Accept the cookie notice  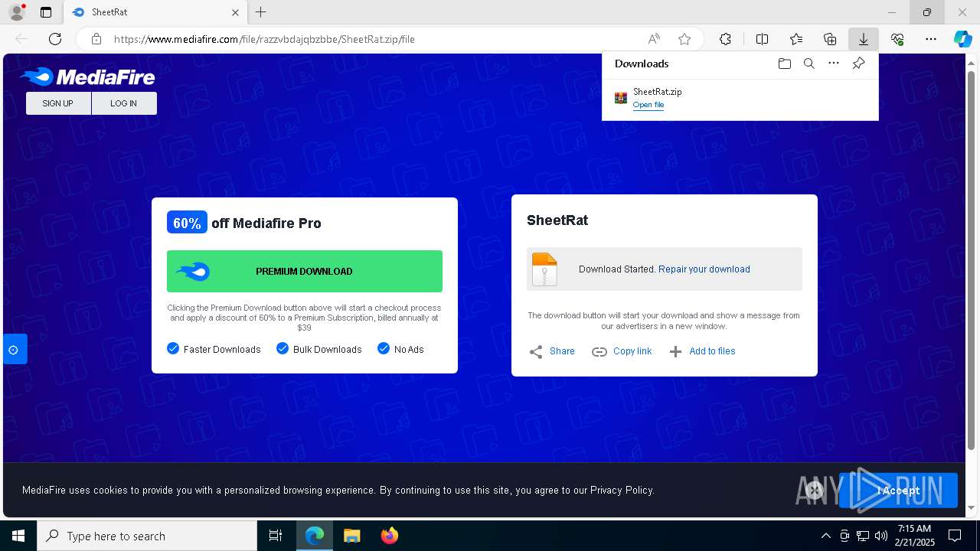(x=898, y=491)
